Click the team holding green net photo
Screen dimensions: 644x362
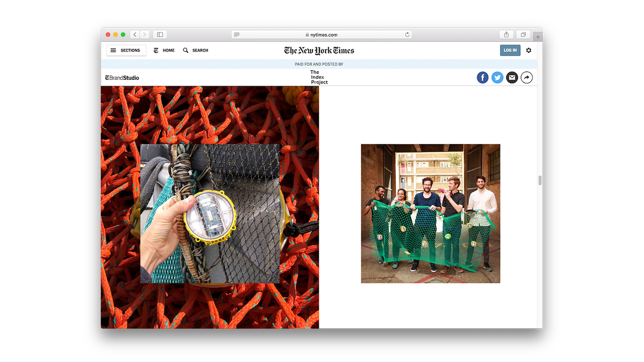click(x=430, y=214)
